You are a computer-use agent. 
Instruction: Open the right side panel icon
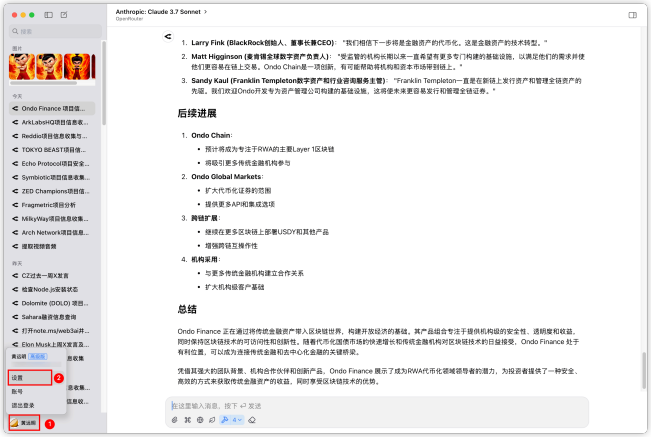(632, 15)
